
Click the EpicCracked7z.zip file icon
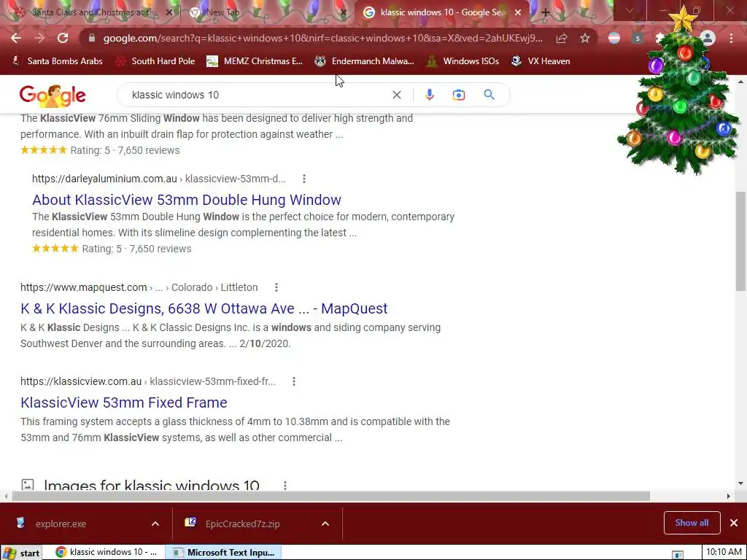tap(190, 523)
